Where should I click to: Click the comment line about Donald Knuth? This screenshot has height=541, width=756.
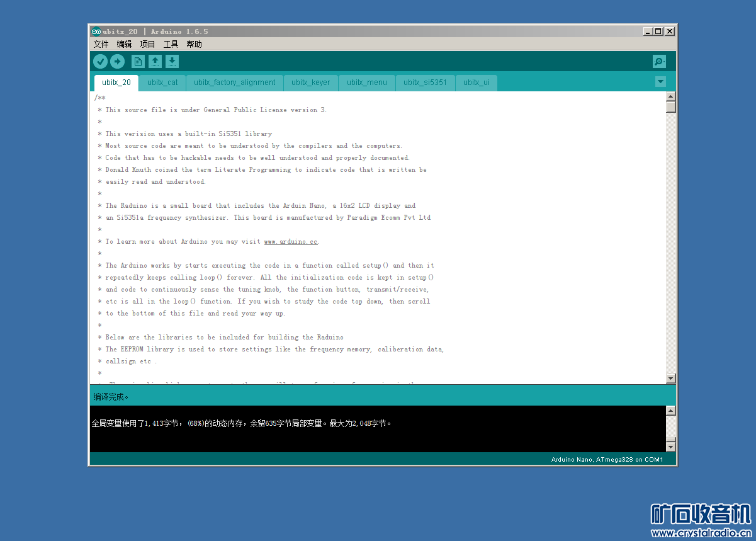point(262,169)
